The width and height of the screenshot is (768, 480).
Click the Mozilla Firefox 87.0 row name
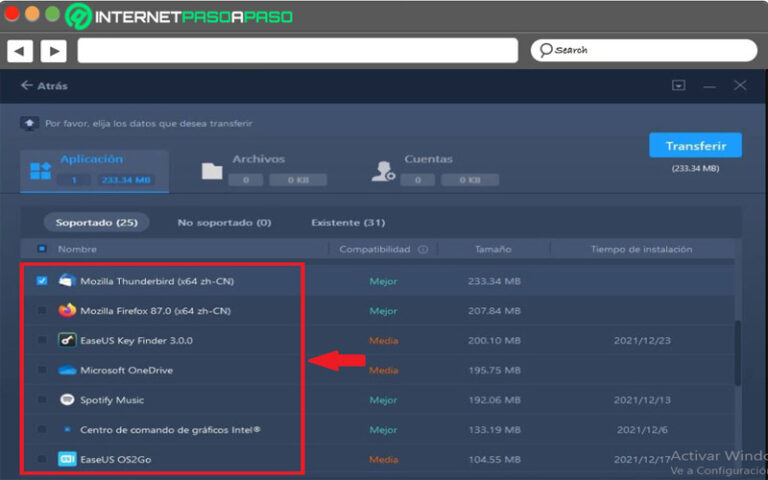pos(155,311)
